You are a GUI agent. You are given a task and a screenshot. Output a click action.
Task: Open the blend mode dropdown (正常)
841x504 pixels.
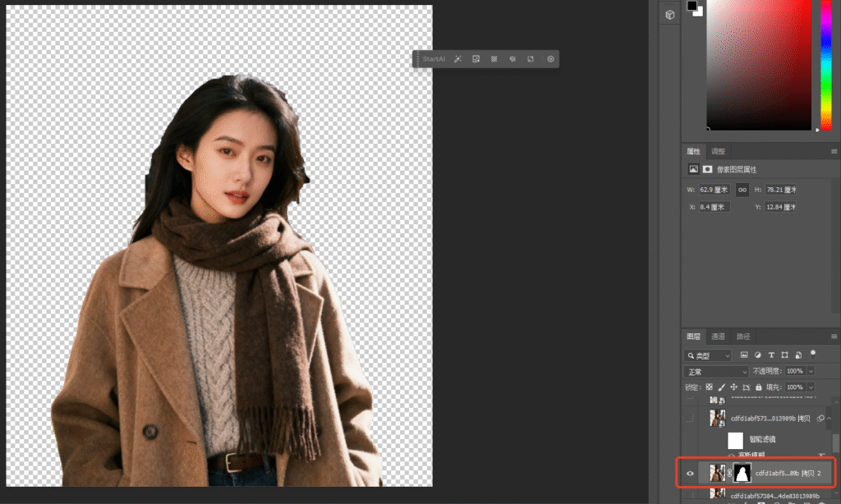[x=716, y=372]
